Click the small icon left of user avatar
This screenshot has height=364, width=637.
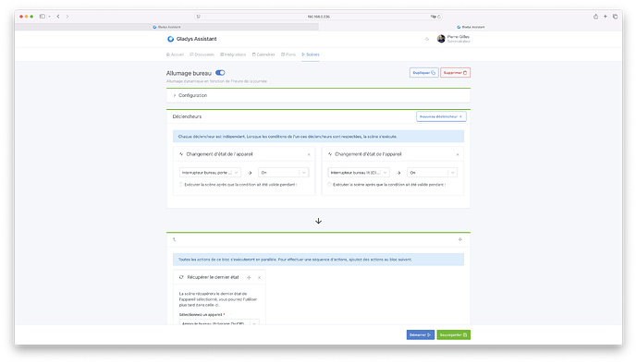click(x=427, y=39)
